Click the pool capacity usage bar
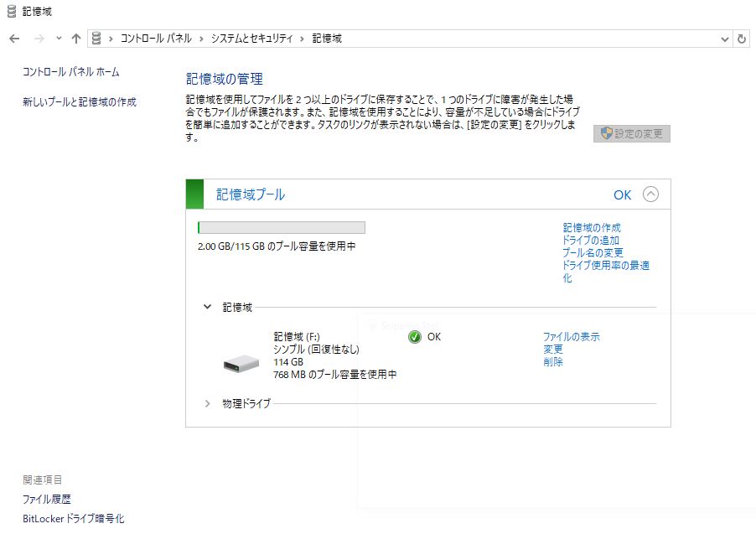756x534 pixels. 281,227
